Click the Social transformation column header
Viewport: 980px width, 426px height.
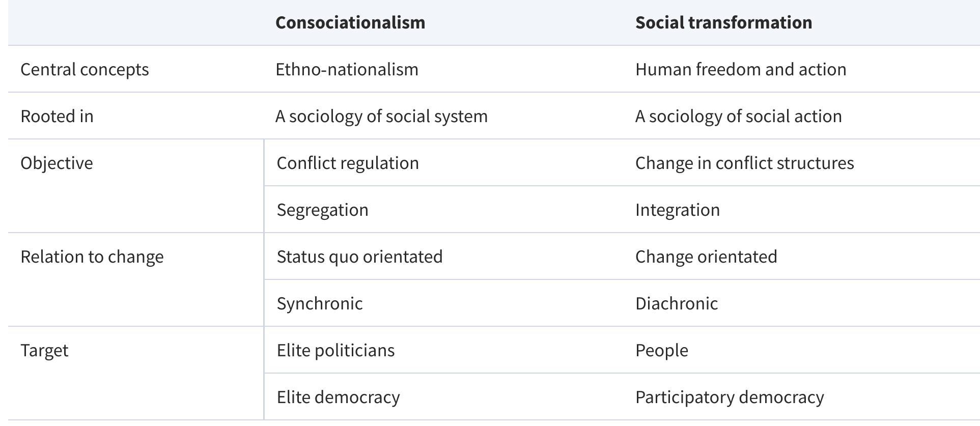point(723,22)
